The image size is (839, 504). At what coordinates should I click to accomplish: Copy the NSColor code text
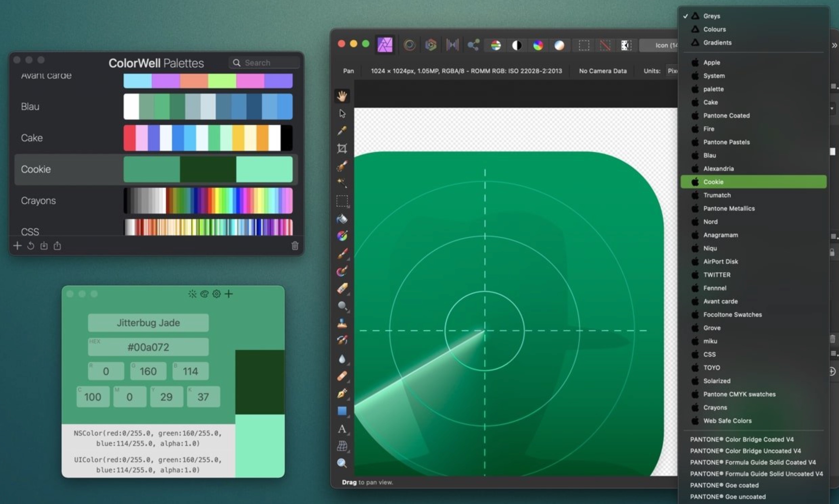[148, 438]
